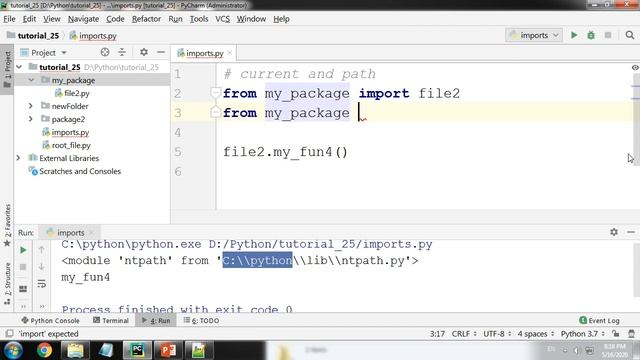
Task: Toggle soft-wrap in Run output
Action: (x=41, y=284)
